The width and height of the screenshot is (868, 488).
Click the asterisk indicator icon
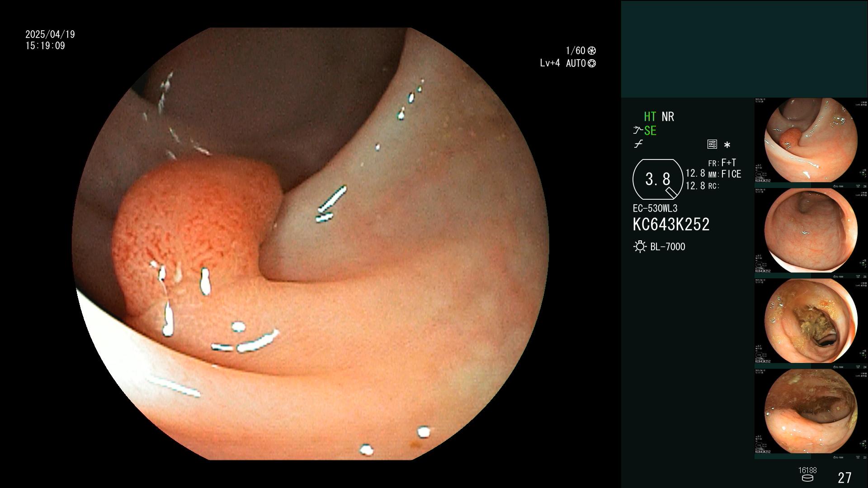(x=727, y=145)
